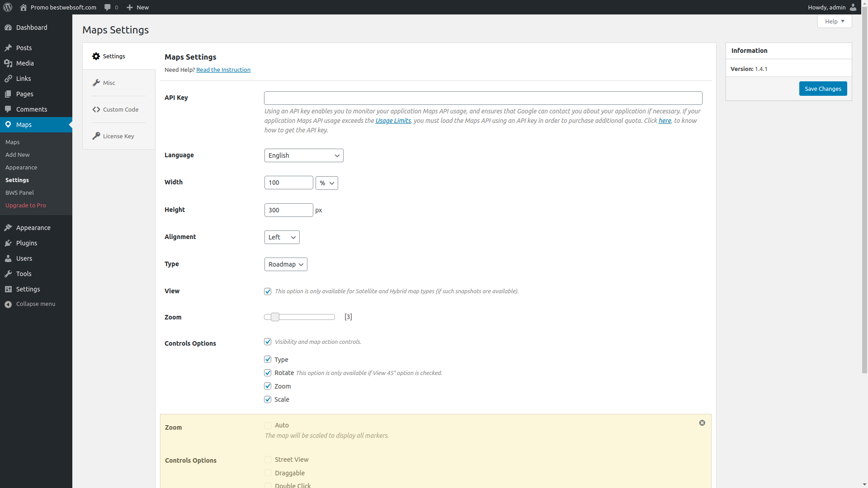Click the Zoom slider handle
The height and width of the screenshot is (488, 868).
pyautogui.click(x=275, y=317)
